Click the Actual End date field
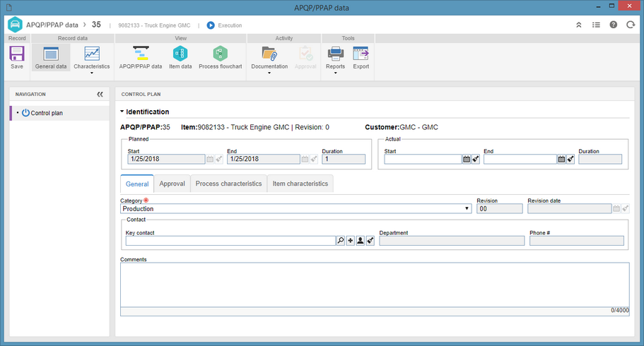This screenshot has height=346, width=644. pyautogui.click(x=520, y=160)
